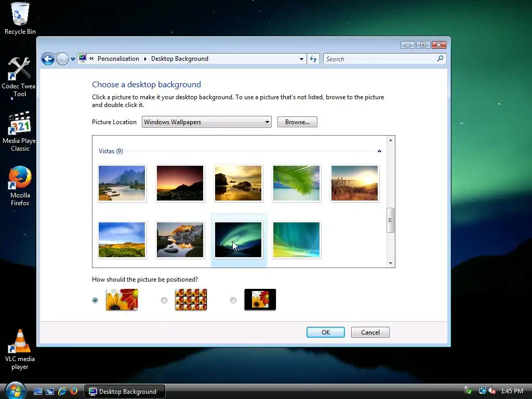Minimize the Desktop Background window
This screenshot has width=532, height=399.
click(407, 45)
